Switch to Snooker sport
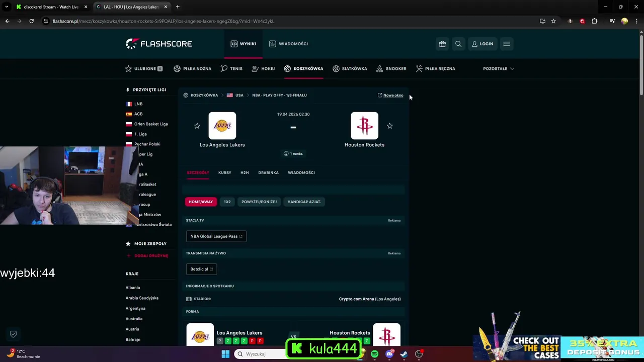 [391, 68]
